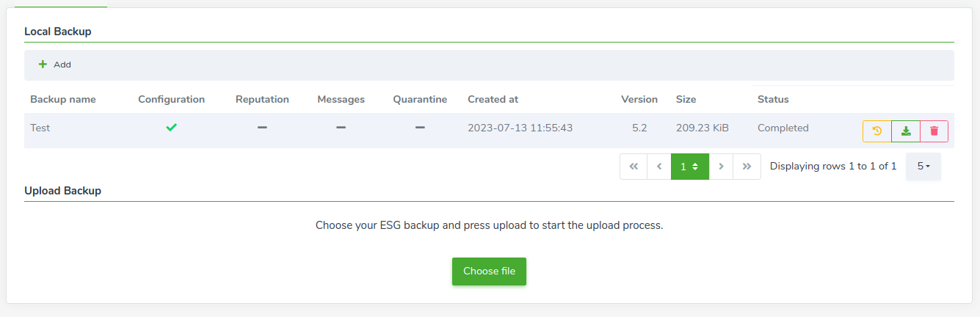This screenshot has width=980, height=317.
Task: Delete the Test backup with trash icon
Action: [x=934, y=131]
